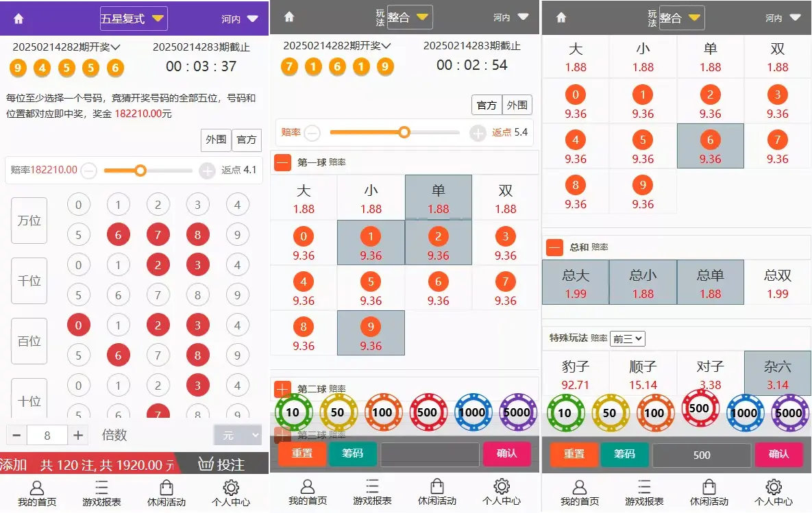Open the 五星复式 play type dropdown
This screenshot has height=513, width=812.
tap(133, 18)
